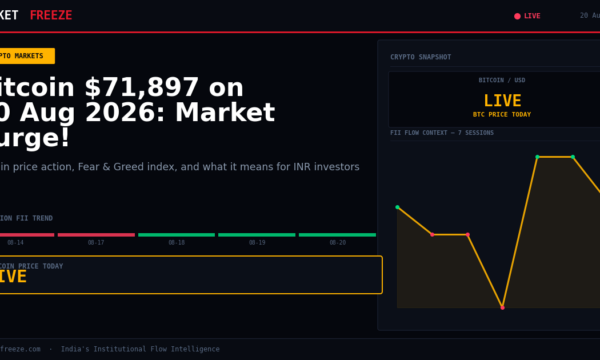
Task: Click the red LIVE indicator dot
Action: tap(517, 16)
